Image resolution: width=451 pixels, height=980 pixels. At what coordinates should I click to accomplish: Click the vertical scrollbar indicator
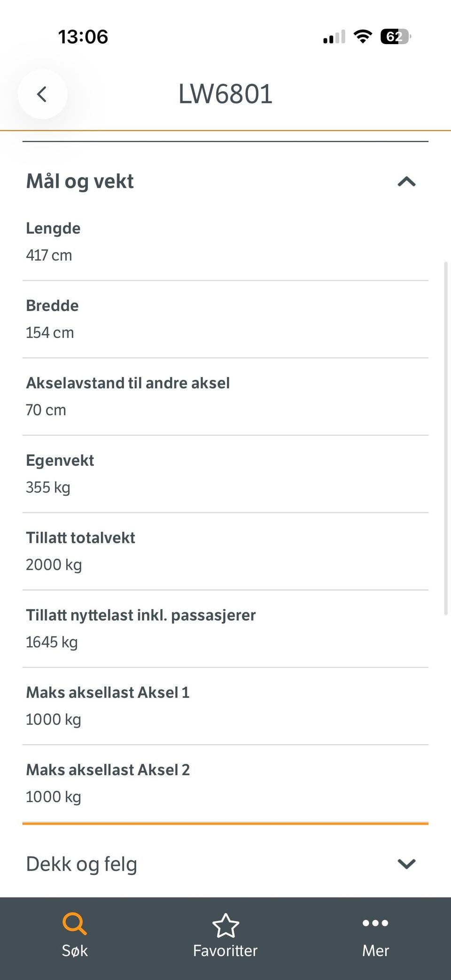pos(446,439)
